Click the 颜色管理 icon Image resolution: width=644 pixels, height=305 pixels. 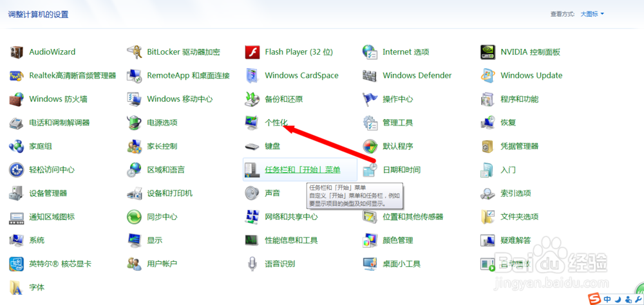coord(370,240)
